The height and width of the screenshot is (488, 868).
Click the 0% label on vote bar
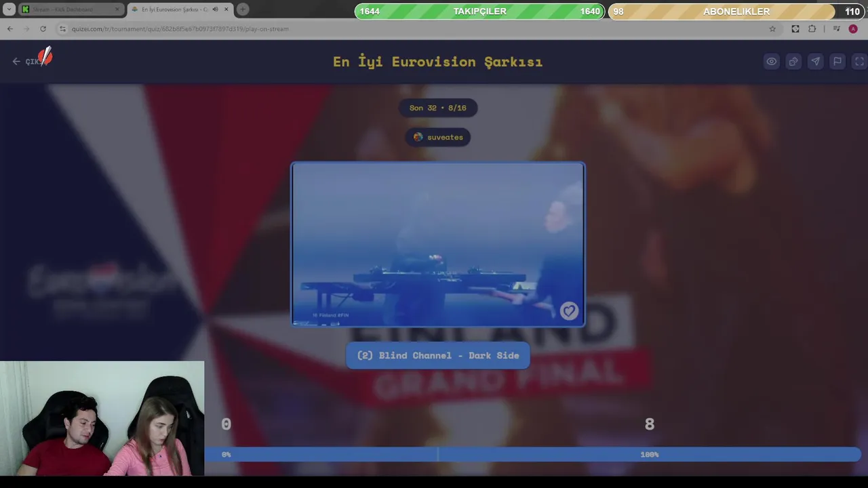(x=226, y=454)
